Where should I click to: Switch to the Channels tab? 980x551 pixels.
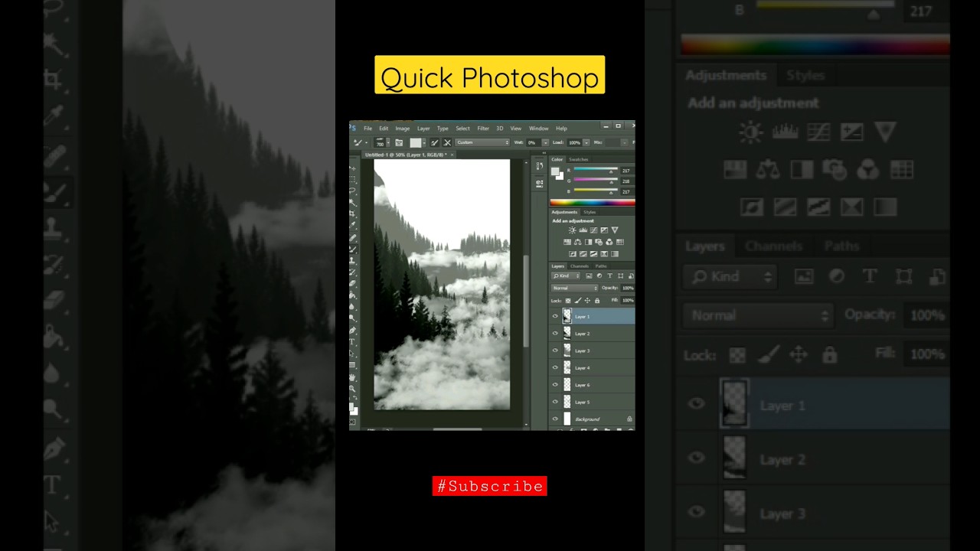pos(580,266)
